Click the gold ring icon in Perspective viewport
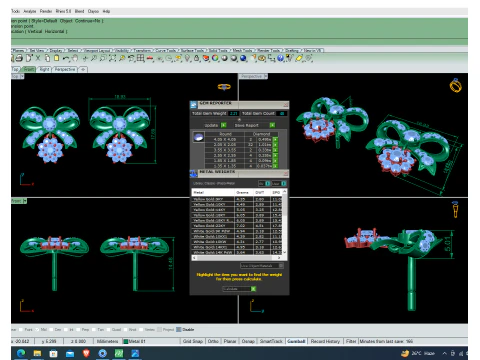 click(x=456, y=86)
